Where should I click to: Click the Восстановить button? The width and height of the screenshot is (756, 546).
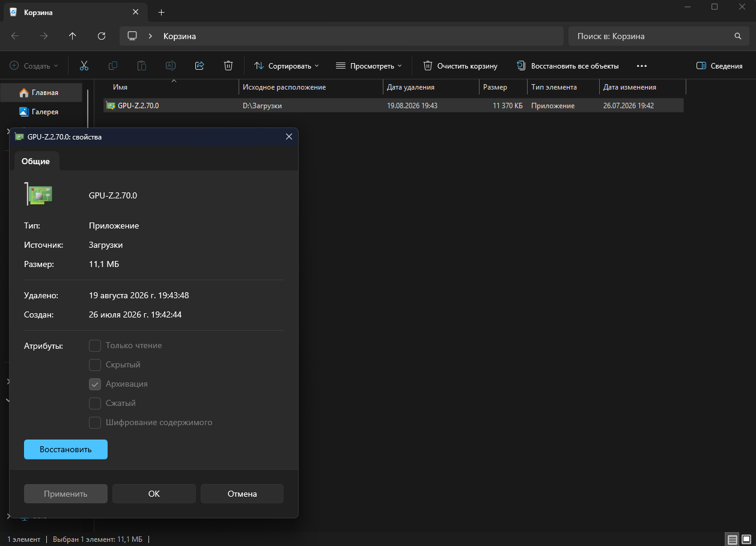[x=66, y=449]
